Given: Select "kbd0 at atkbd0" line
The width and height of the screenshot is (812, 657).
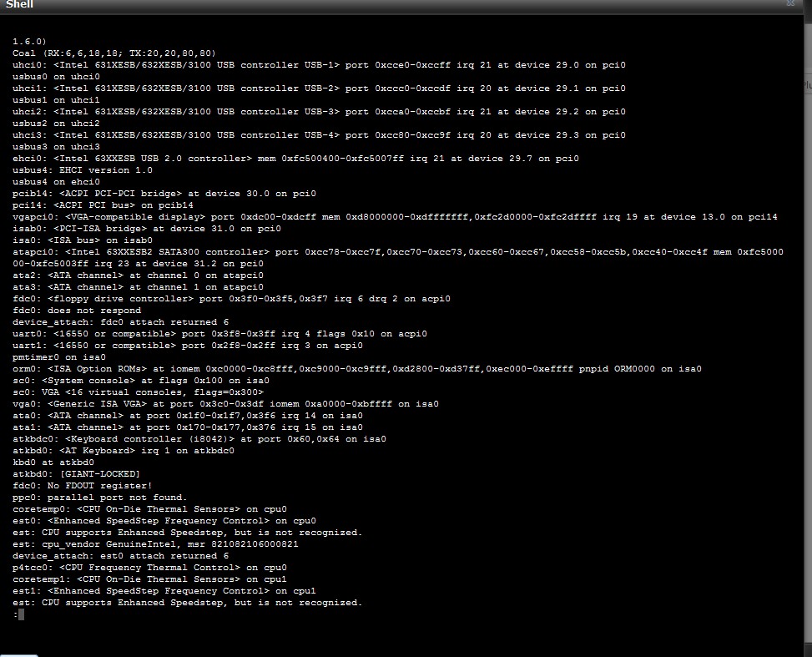Looking at the screenshot, I should 53,462.
